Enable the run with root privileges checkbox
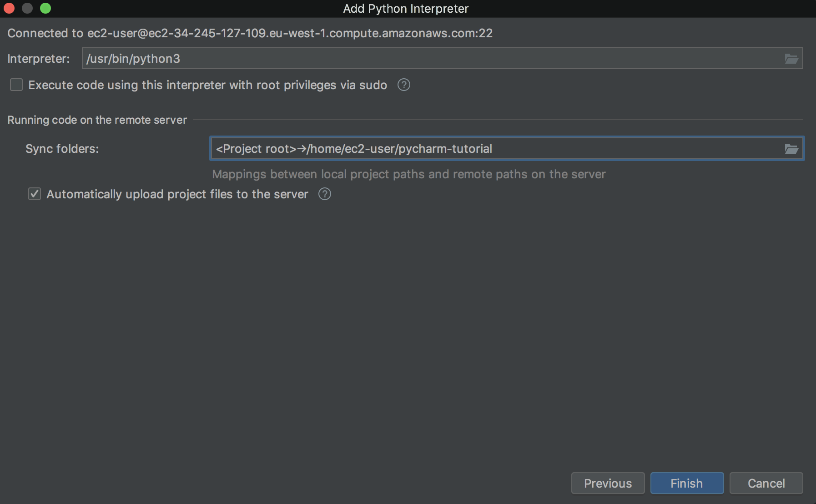 [x=16, y=85]
